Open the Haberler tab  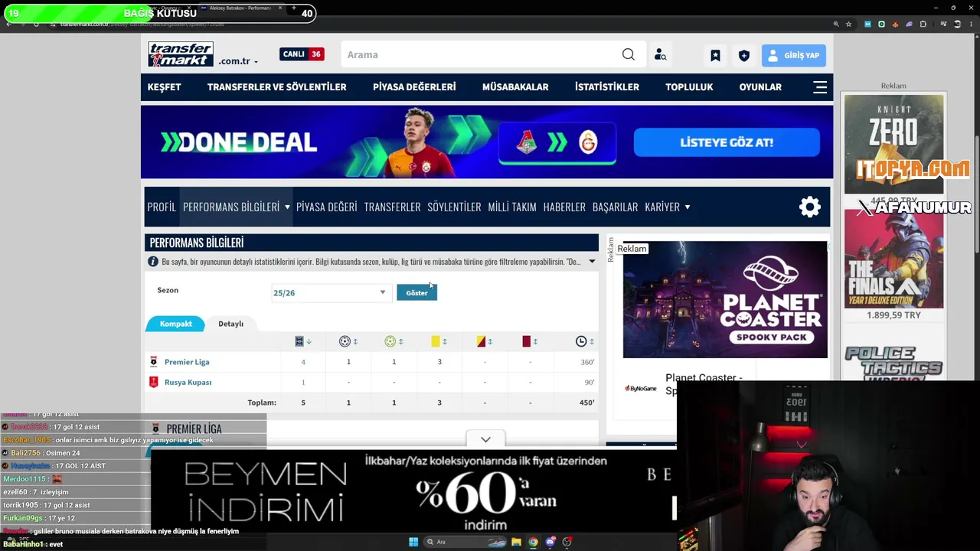[564, 207]
